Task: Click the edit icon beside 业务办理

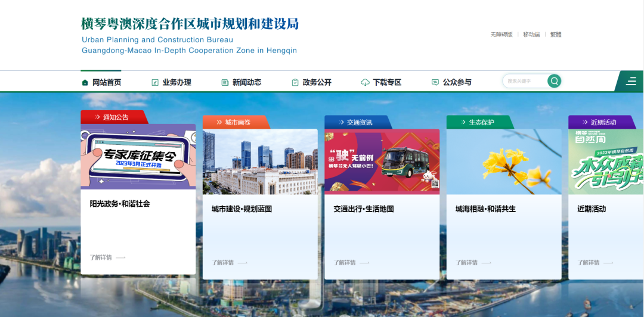Action: pyautogui.click(x=155, y=82)
